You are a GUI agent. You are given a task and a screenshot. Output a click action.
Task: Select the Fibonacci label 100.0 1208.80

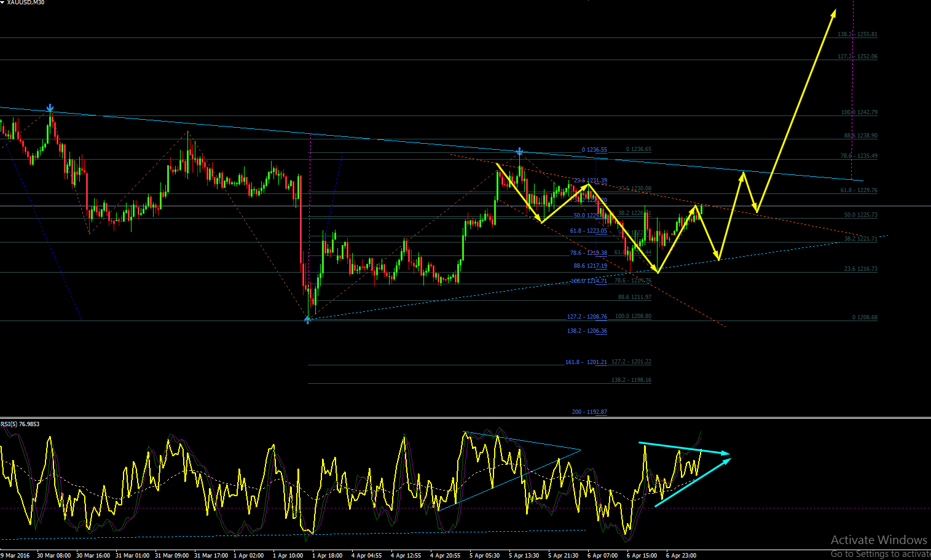click(x=633, y=316)
